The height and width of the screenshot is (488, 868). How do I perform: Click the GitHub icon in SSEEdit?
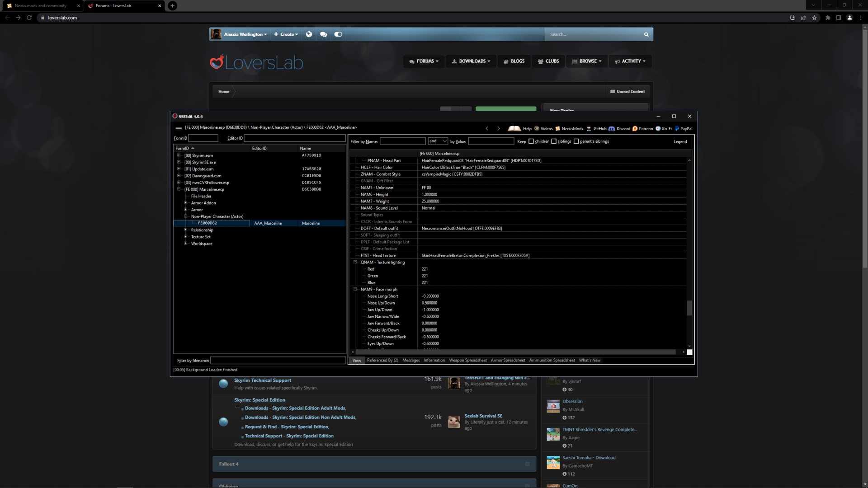pos(589,129)
